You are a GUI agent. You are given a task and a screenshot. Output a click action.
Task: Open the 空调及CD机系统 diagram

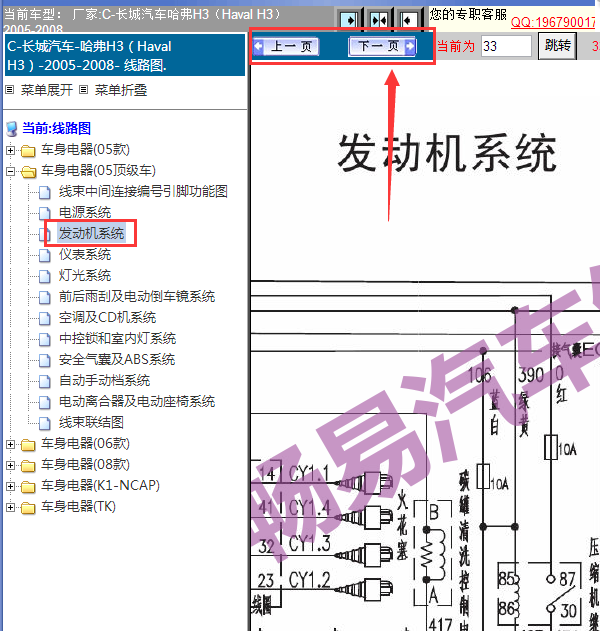(107, 318)
